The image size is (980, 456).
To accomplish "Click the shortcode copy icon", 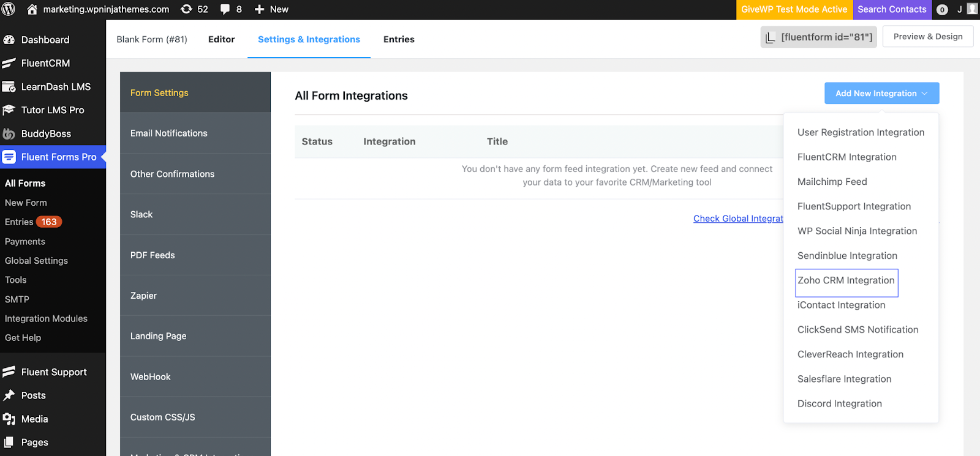I will point(771,37).
